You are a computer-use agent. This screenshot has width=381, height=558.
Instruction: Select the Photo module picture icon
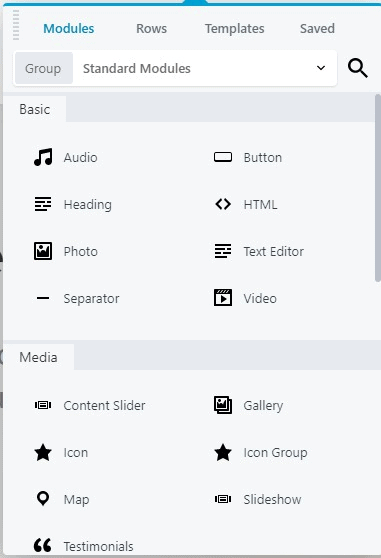[43, 251]
